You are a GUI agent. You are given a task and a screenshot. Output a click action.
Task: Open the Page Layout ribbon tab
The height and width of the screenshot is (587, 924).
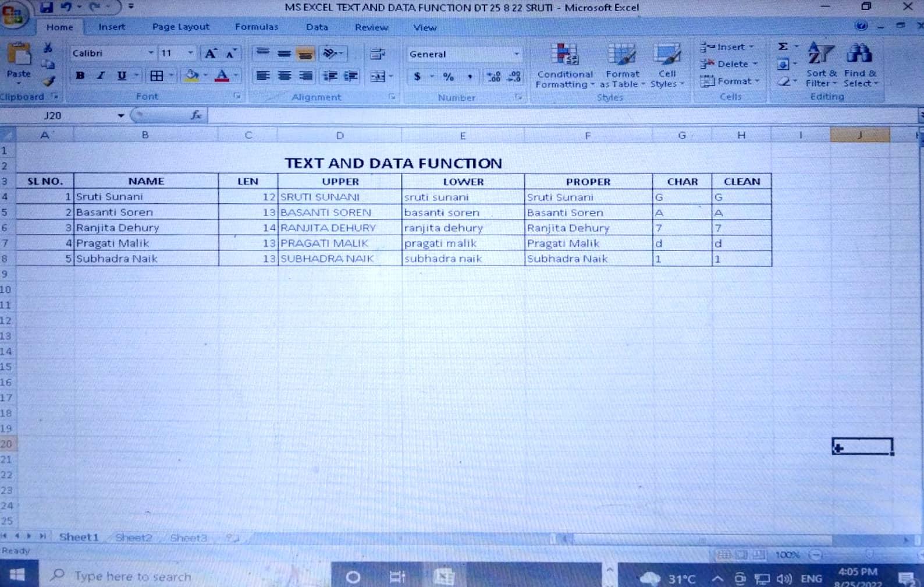[180, 27]
